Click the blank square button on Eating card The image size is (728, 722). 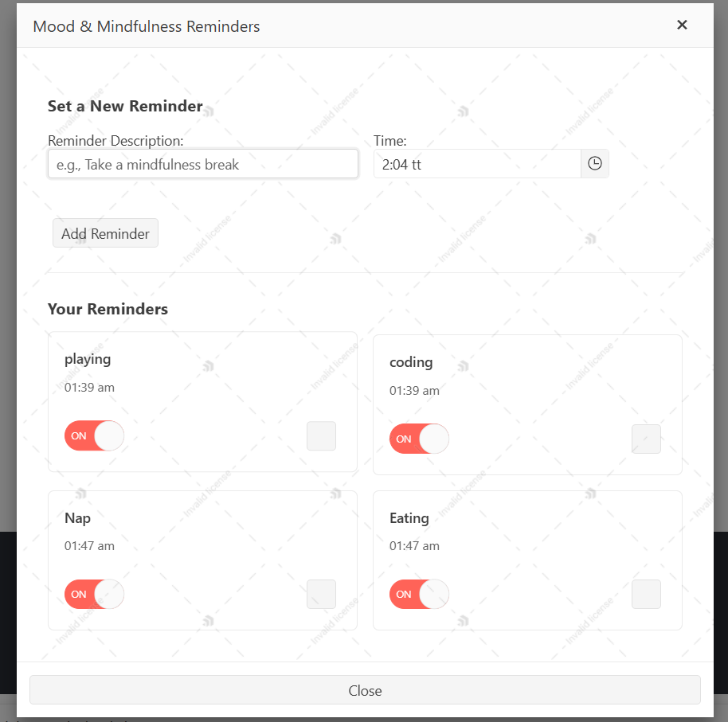[646, 594]
